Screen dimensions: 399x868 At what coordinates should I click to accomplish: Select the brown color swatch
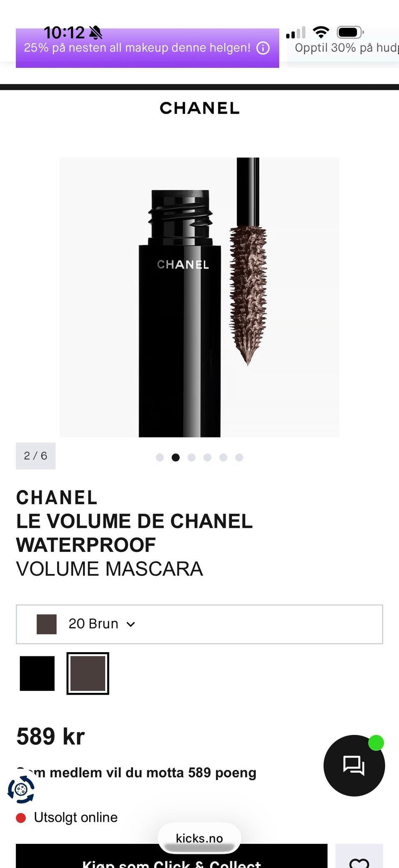(x=88, y=673)
